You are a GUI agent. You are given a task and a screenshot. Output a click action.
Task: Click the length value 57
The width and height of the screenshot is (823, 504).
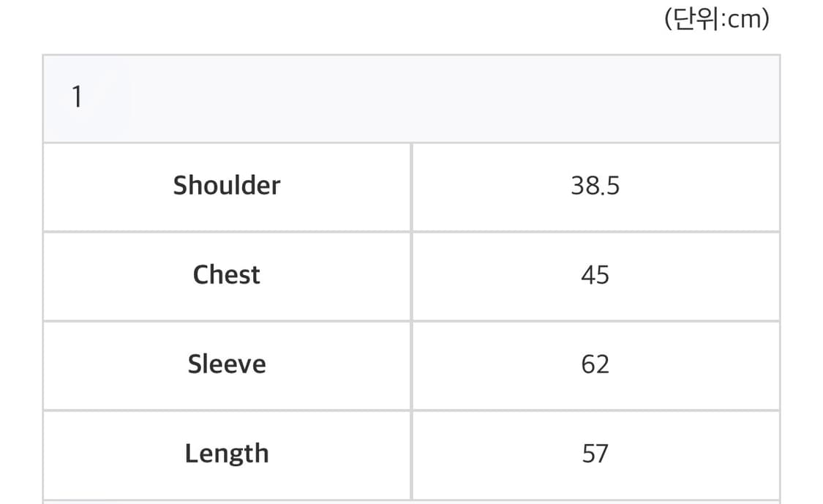point(595,454)
